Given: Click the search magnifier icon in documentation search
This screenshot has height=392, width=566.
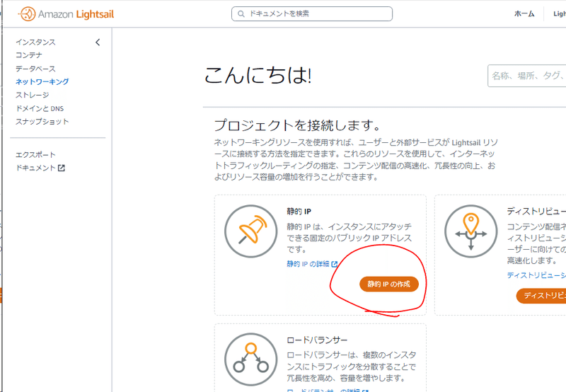Looking at the screenshot, I should point(241,13).
